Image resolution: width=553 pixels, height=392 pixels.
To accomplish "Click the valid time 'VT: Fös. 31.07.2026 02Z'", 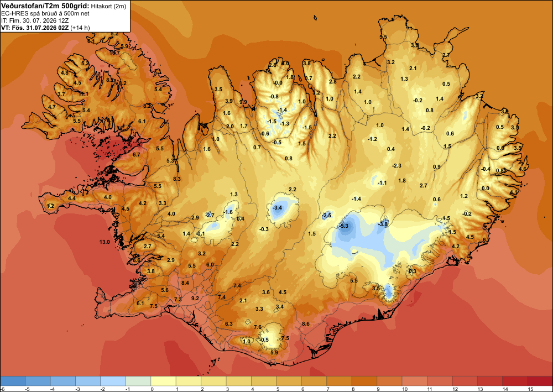I will [35, 28].
